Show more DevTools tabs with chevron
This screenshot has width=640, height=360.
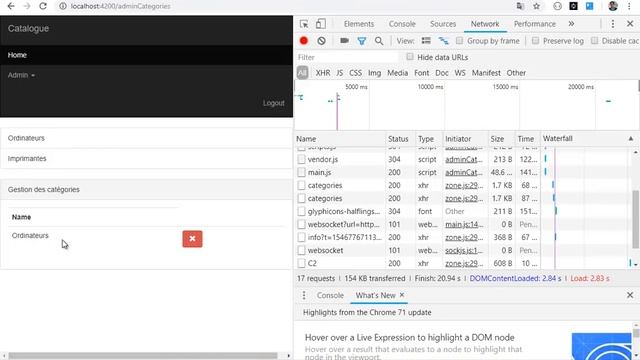(x=571, y=24)
